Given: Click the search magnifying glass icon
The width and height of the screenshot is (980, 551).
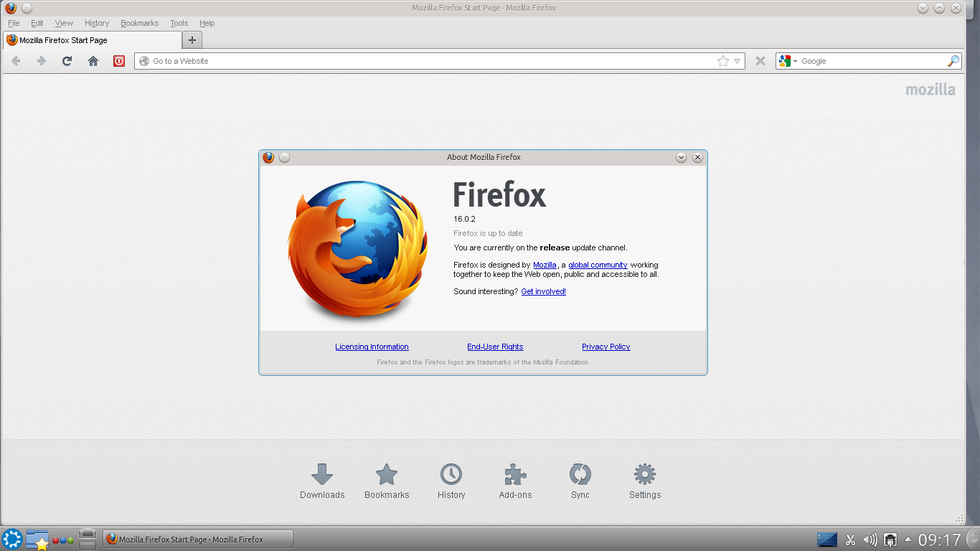Looking at the screenshot, I should point(953,61).
